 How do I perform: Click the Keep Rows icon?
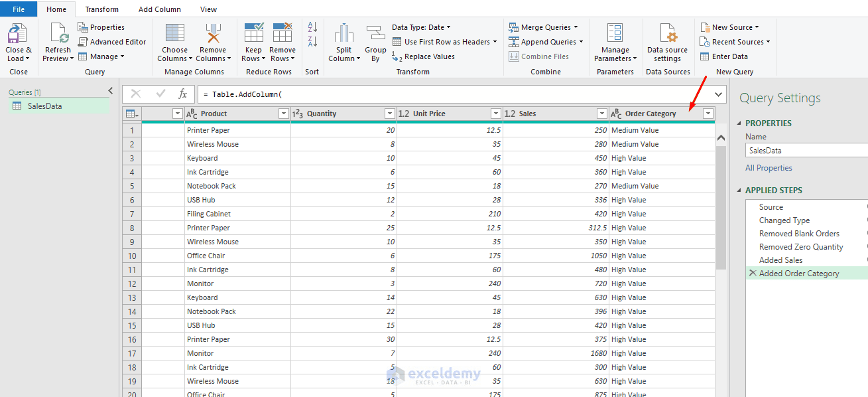254,33
